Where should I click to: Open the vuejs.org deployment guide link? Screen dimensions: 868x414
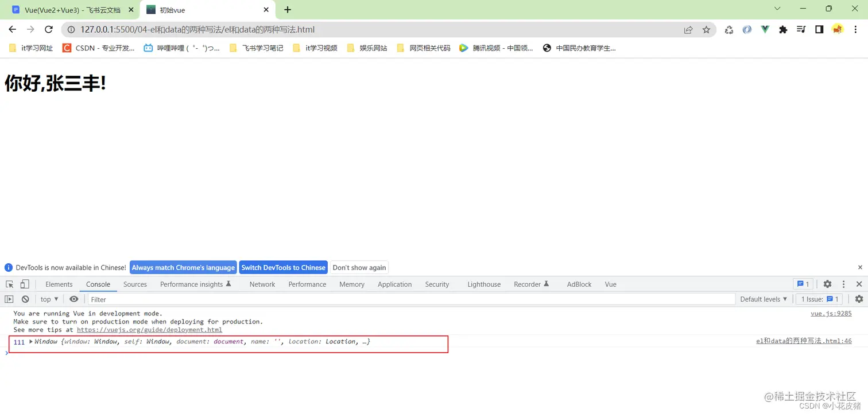tap(149, 330)
